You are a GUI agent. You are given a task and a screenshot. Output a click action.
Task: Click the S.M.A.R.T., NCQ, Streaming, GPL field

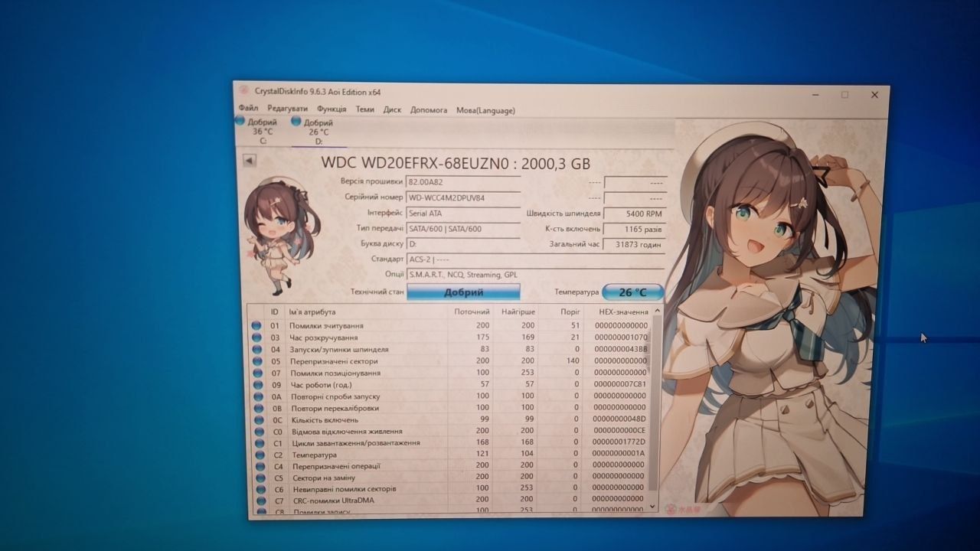(535, 275)
